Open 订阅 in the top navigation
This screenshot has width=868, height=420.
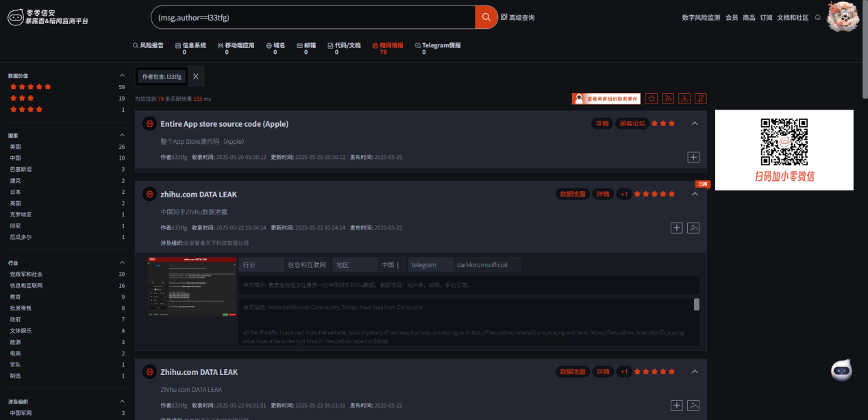point(766,18)
